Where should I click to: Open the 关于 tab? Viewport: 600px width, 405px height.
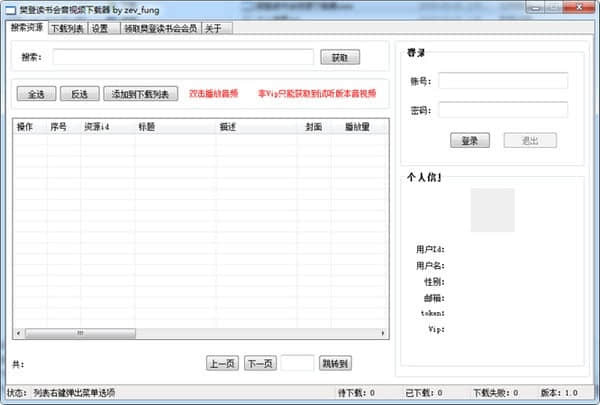pos(217,29)
